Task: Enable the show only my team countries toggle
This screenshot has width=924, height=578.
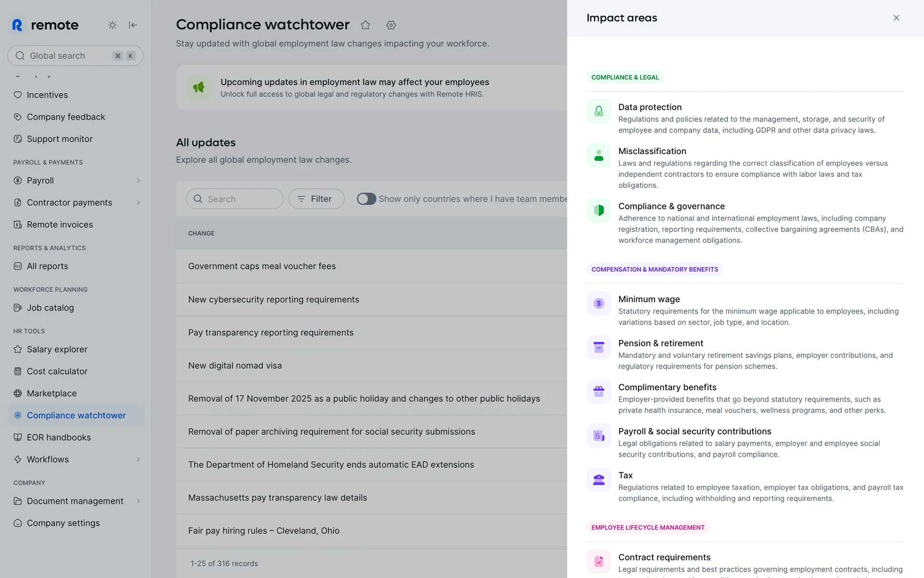Action: pos(366,199)
